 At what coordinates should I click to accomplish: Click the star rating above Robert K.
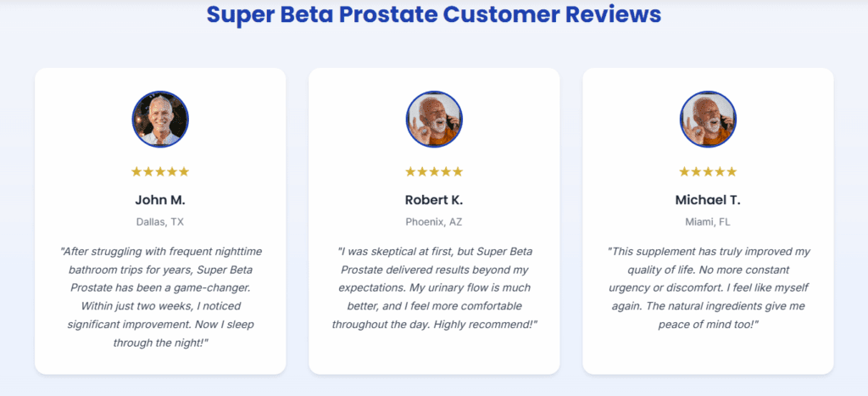434,171
